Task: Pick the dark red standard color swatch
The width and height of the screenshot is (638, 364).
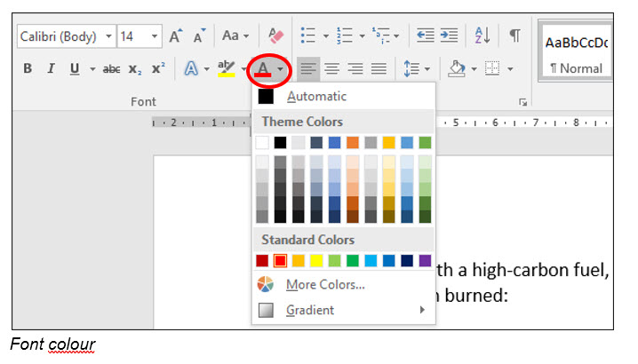Action: (262, 261)
